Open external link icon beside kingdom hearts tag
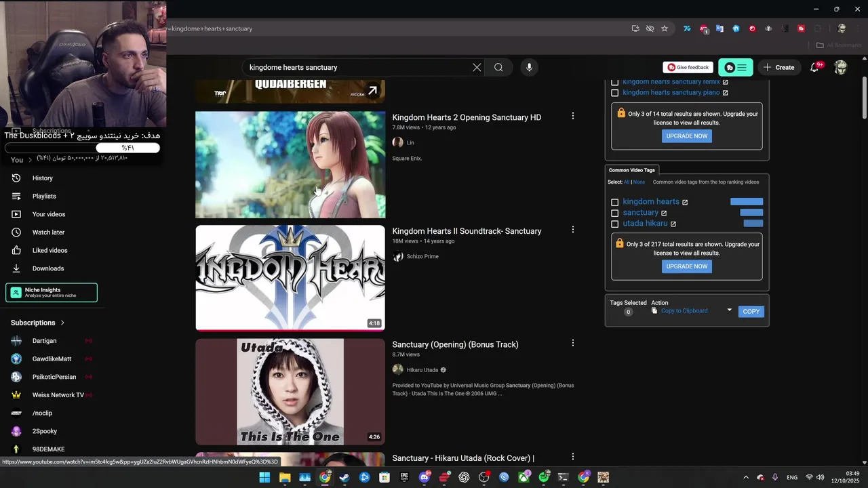Screen dimensions: 868x488 click(685, 202)
